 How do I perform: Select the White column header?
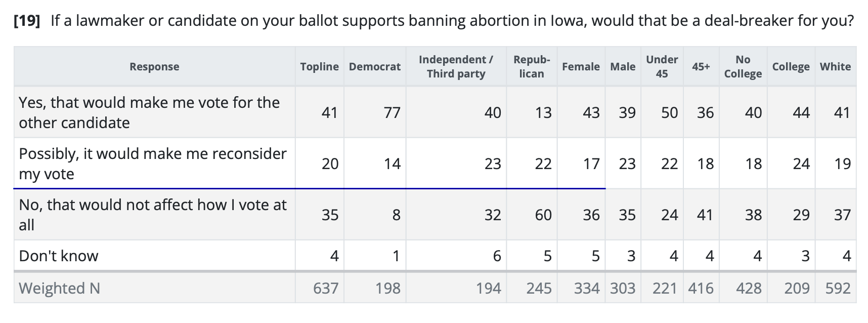click(835, 67)
